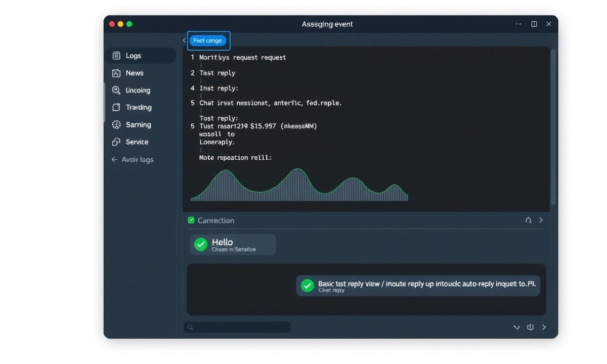The image size is (607, 364).
Task: Click the Canrection section title
Action: 216,220
